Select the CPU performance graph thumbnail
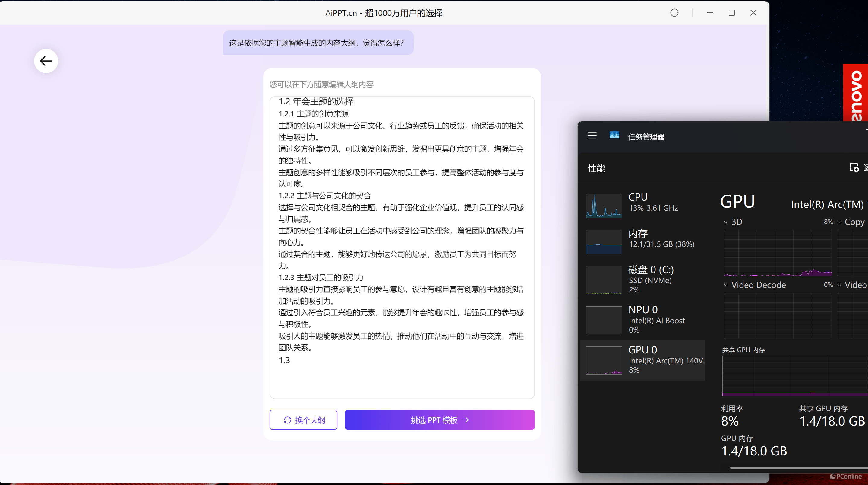Image resolution: width=868 pixels, height=485 pixels. pos(604,206)
